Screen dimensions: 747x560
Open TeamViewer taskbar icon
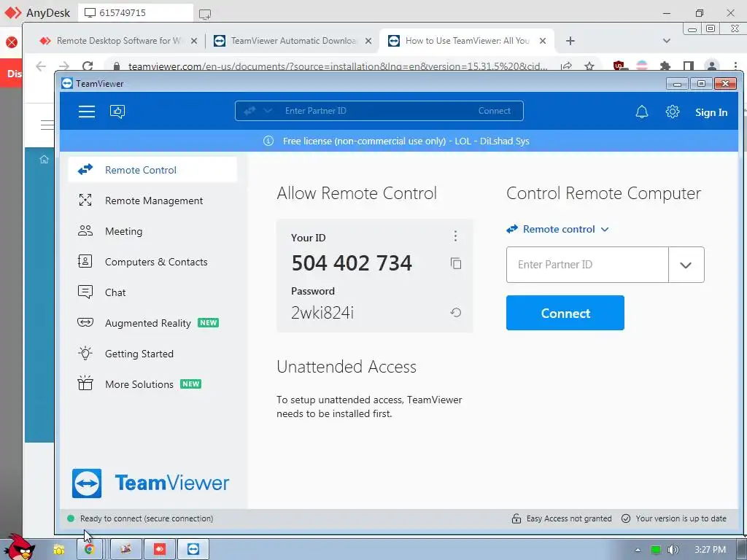point(193,550)
